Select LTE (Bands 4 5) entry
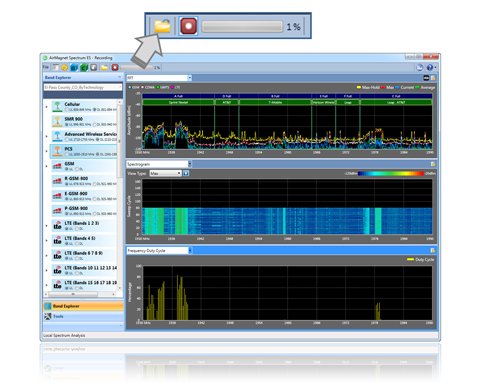The width and height of the screenshot is (488, 385). pyautogui.click(x=84, y=241)
